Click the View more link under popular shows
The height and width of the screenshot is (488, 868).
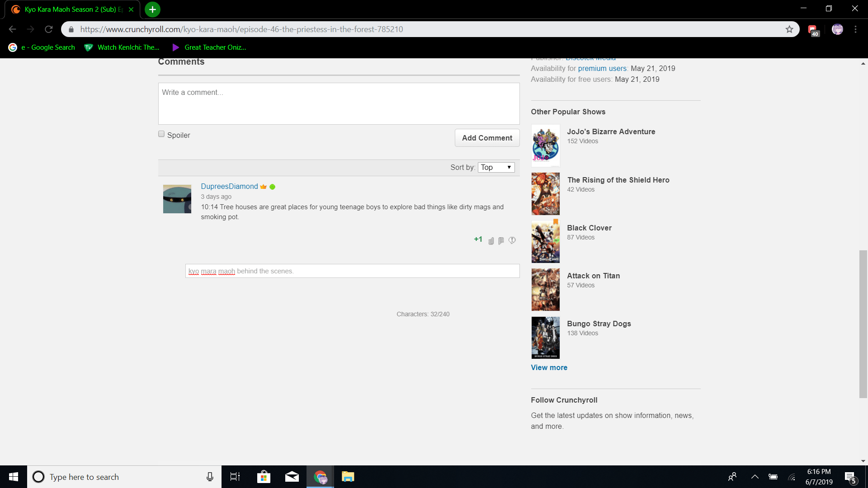pos(549,367)
